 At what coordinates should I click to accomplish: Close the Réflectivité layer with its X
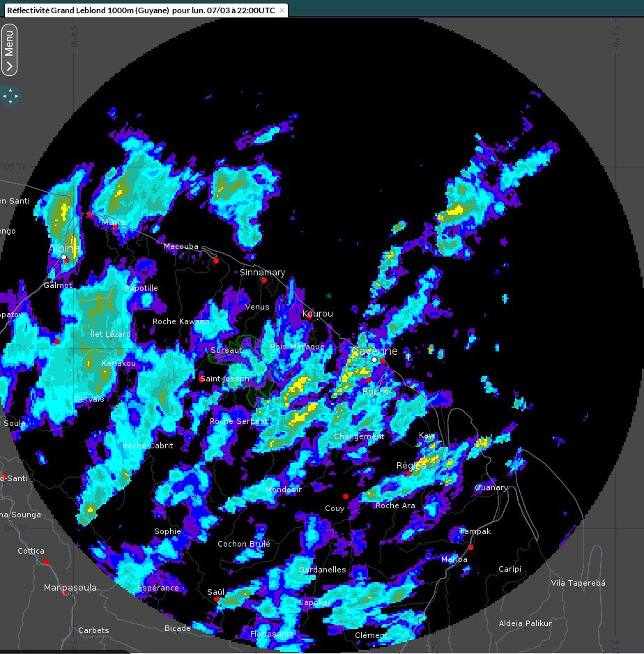281,10
